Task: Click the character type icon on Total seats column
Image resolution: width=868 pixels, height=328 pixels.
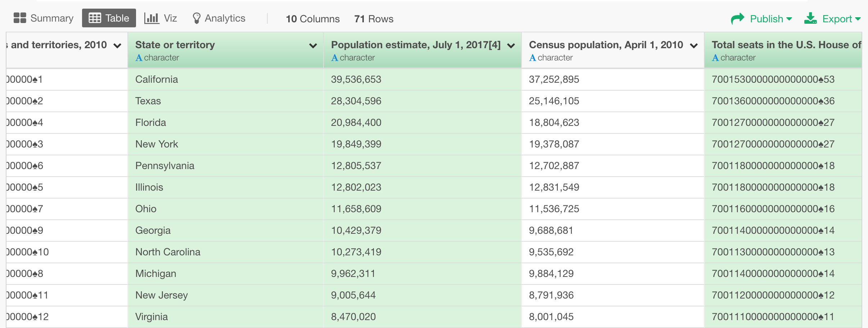Action: [716, 57]
